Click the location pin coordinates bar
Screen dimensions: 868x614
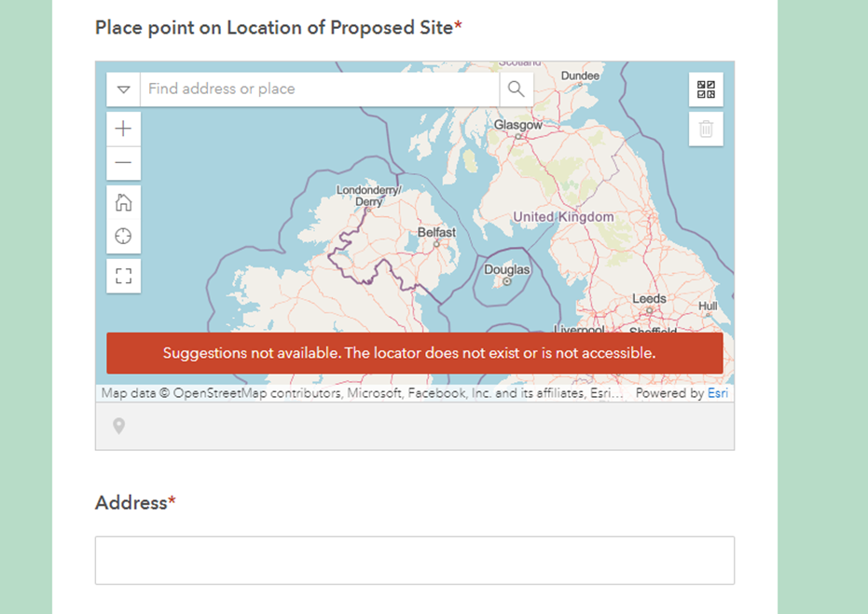point(415,426)
